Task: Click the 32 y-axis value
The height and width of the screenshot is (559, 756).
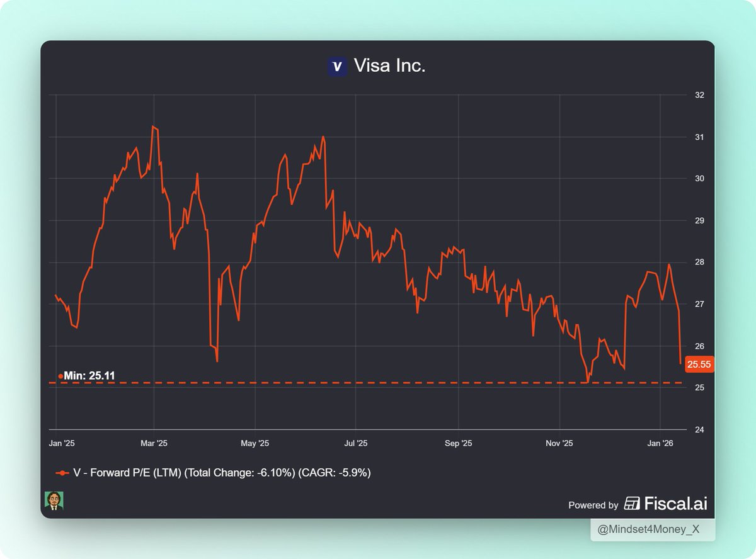Action: [699, 96]
